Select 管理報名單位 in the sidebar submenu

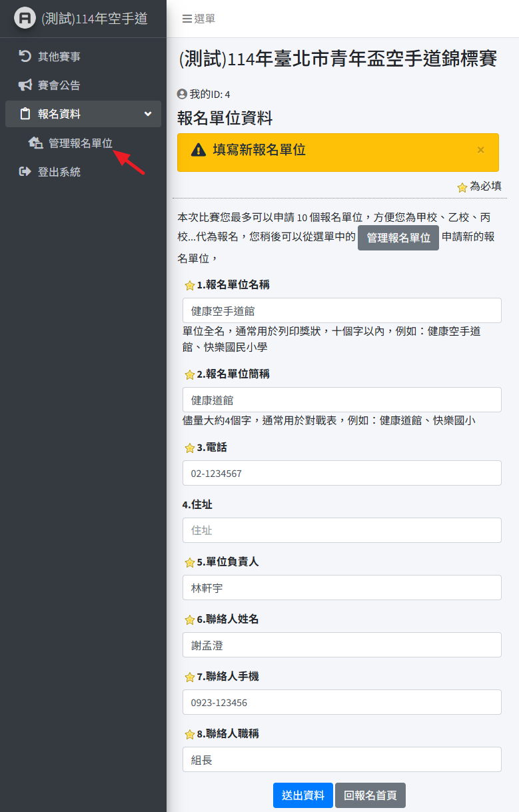80,143
